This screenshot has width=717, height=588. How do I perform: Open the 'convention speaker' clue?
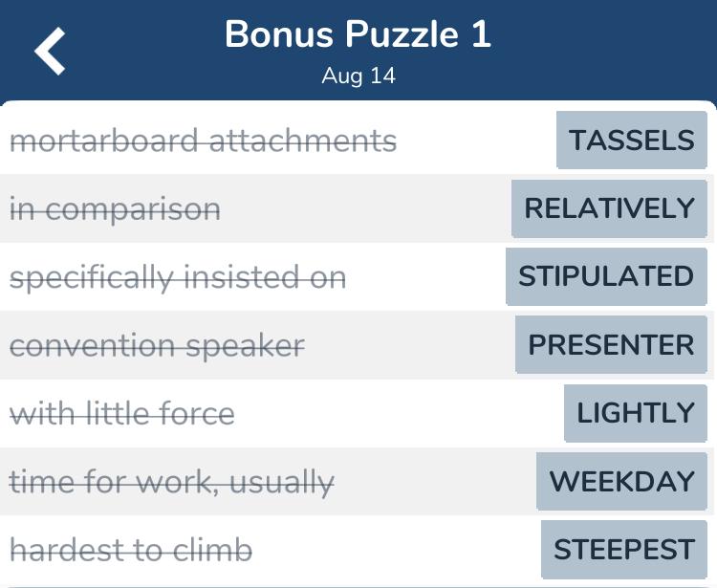tap(157, 345)
